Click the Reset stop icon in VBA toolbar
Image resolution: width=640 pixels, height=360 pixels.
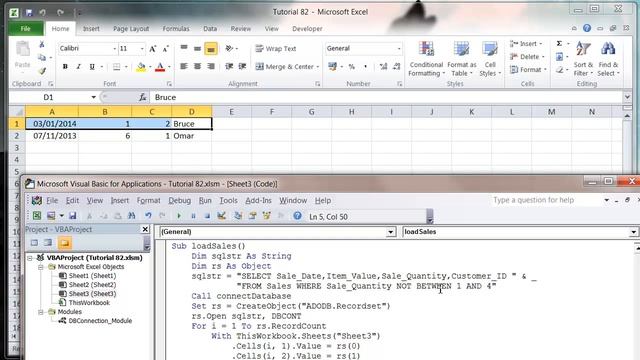pyautogui.click(x=207, y=216)
